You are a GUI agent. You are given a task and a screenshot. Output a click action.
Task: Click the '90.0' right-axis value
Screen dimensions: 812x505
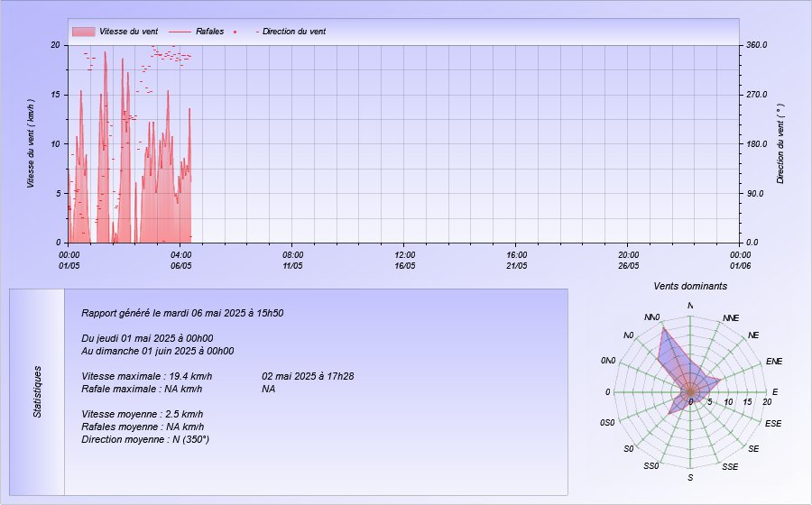[754, 194]
